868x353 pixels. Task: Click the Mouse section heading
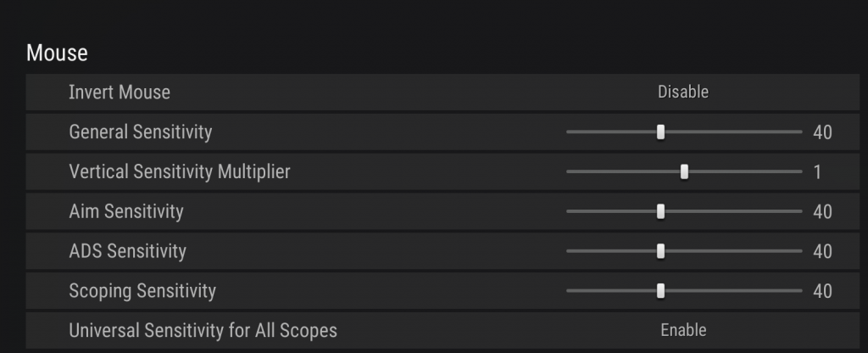57,53
